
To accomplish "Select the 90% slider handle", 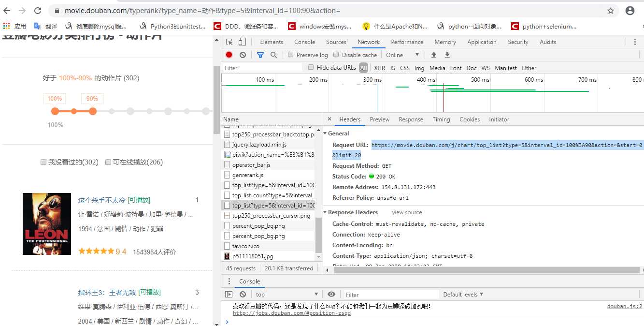I will coord(93,111).
